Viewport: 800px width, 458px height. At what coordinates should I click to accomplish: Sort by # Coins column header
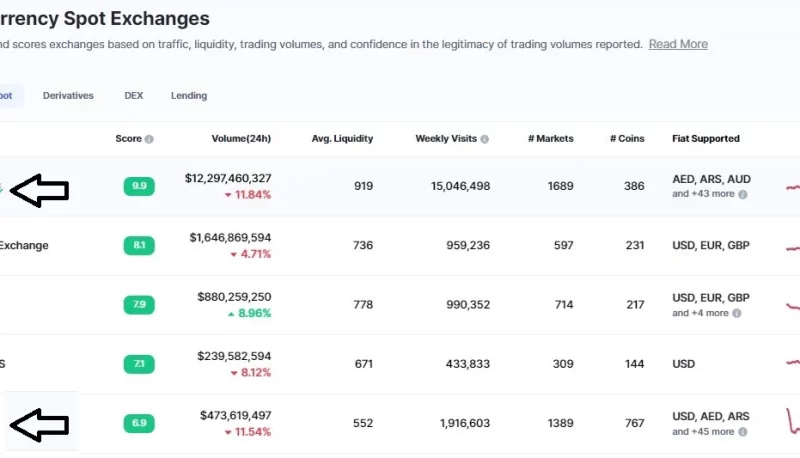click(x=627, y=139)
